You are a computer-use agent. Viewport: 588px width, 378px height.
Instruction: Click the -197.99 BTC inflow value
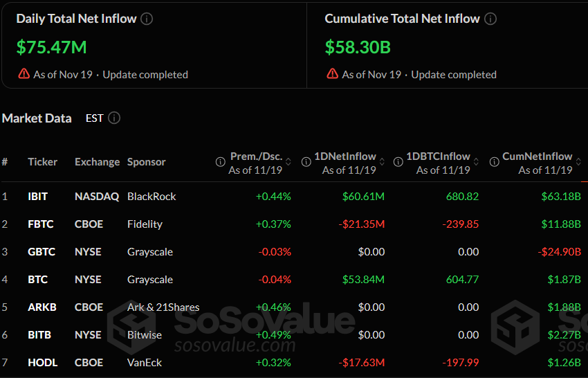[x=461, y=363]
